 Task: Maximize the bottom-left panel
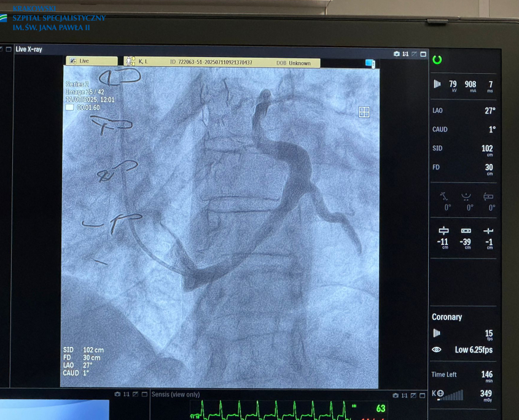(144, 394)
